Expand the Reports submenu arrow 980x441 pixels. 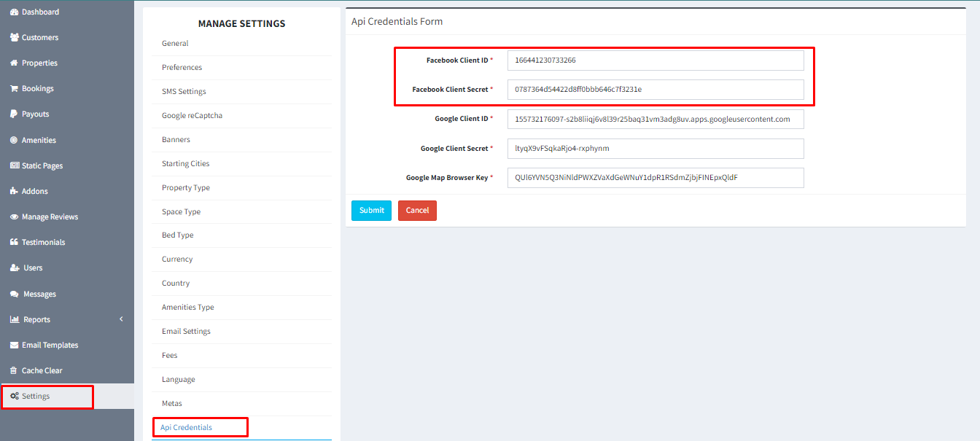coord(121,319)
